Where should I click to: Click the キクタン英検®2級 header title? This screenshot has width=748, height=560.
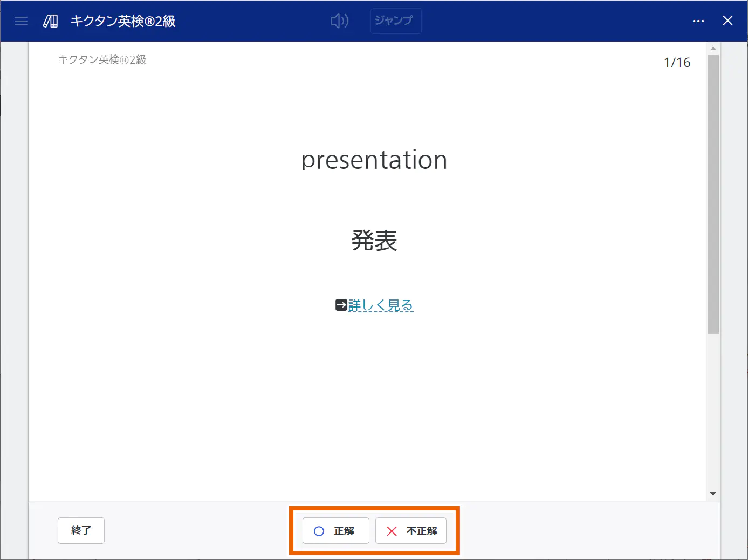(123, 21)
